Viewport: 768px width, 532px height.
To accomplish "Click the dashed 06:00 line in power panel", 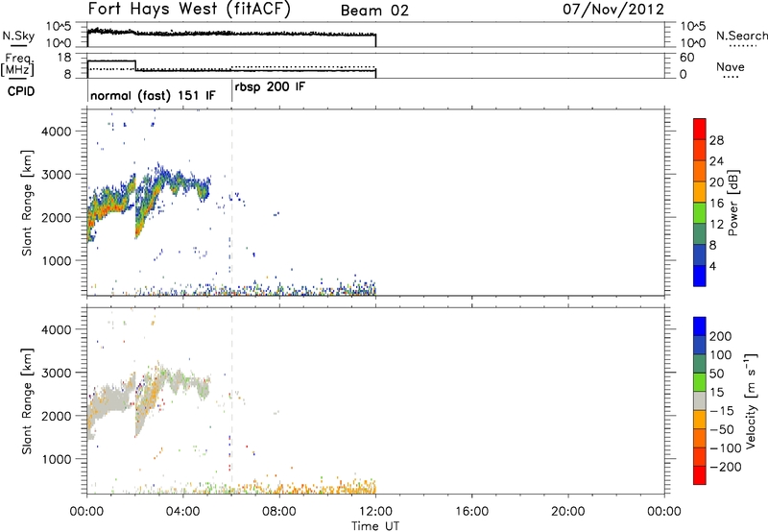I will click(x=231, y=203).
